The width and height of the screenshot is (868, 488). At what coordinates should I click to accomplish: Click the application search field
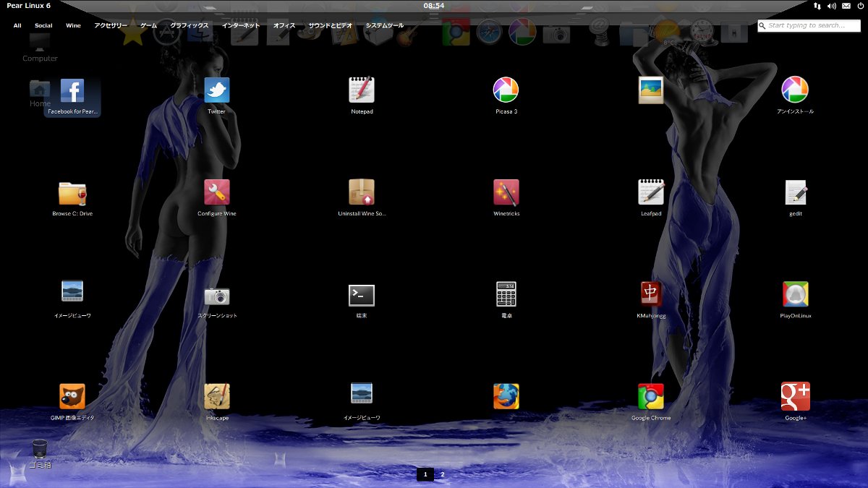[809, 25]
